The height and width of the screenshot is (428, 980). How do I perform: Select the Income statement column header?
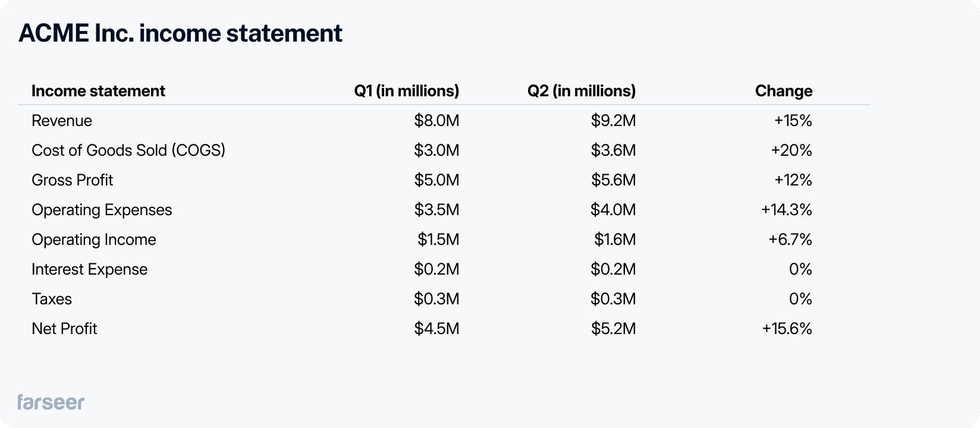(98, 91)
